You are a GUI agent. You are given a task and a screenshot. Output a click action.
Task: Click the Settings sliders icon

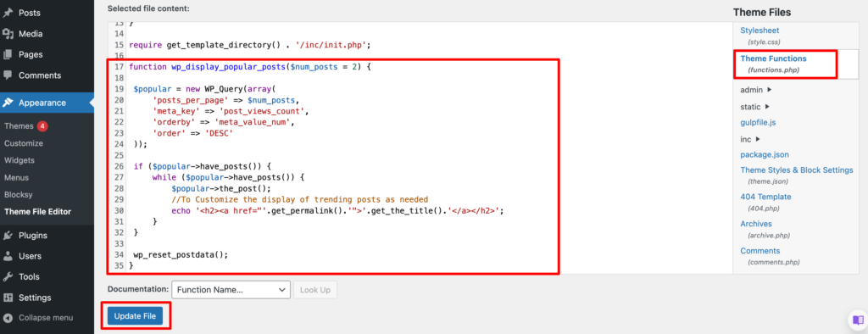[x=8, y=298]
